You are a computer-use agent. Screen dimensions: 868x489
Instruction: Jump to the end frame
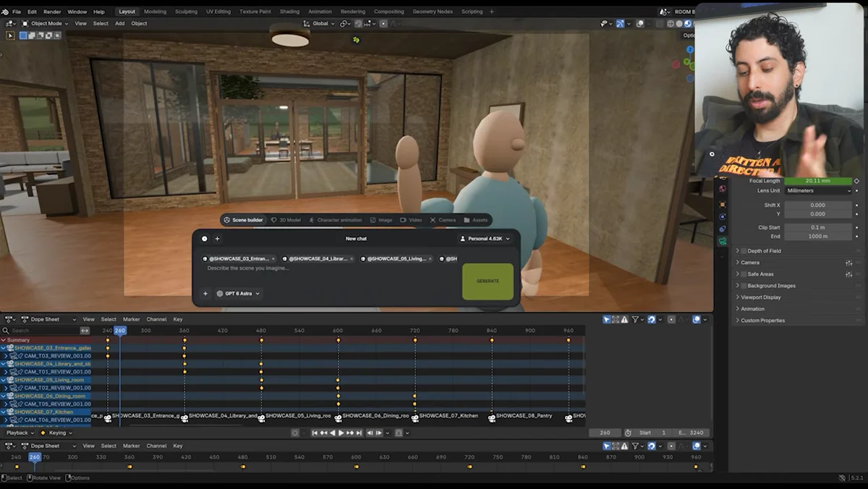click(359, 433)
